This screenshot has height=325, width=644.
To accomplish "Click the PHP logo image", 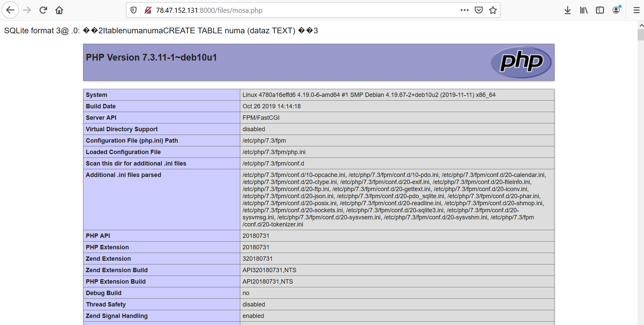I will point(521,62).
